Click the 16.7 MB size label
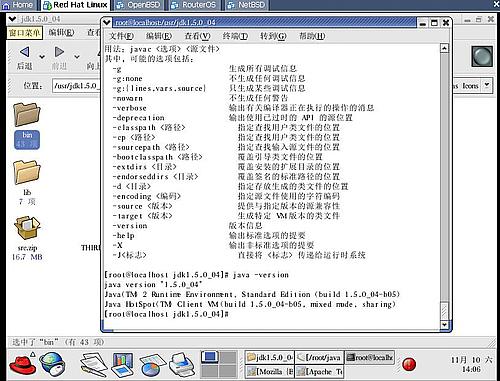Image resolution: width=500 pixels, height=381 pixels. 27,257
